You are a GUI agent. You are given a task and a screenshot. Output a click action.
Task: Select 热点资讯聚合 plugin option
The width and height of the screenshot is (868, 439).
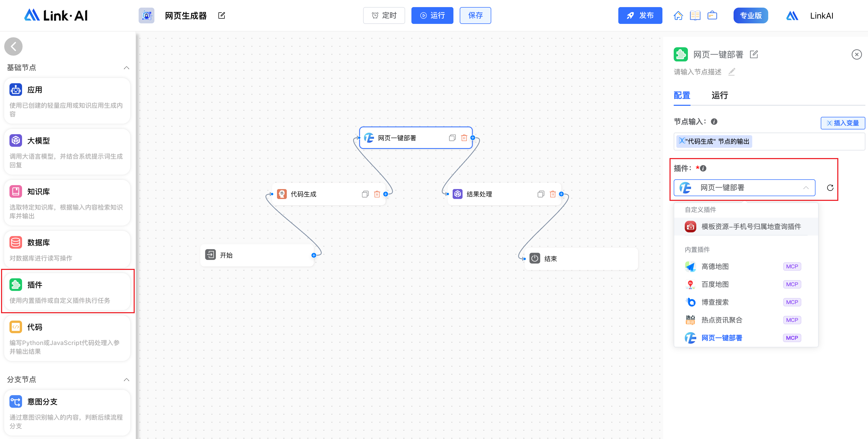tap(746, 320)
